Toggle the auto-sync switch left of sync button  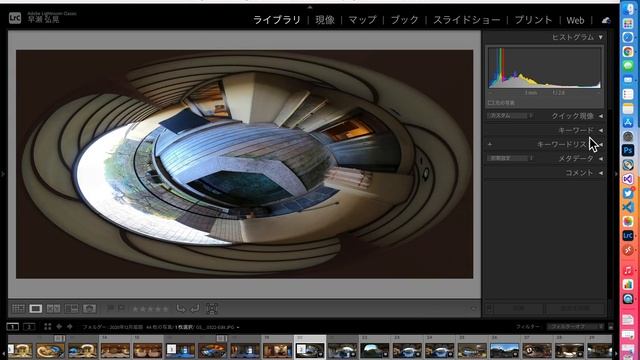(489, 309)
